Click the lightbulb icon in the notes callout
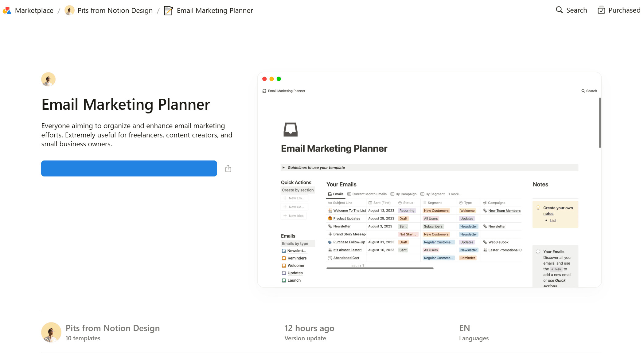 pos(538,208)
